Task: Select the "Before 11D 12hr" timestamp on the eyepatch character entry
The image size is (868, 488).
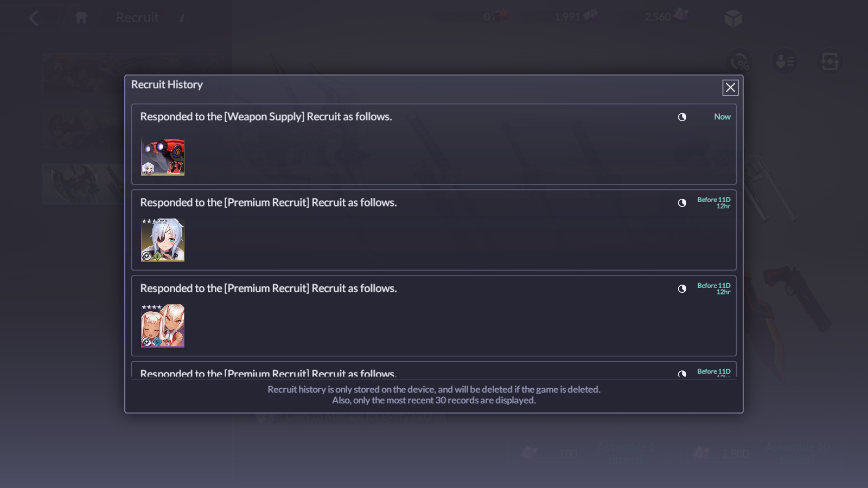Action: pos(714,203)
